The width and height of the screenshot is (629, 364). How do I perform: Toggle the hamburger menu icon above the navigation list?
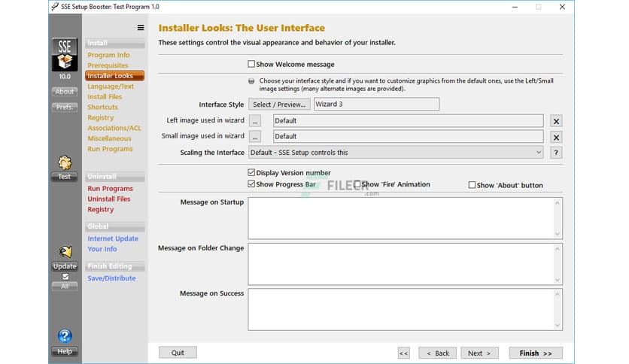coord(140,28)
